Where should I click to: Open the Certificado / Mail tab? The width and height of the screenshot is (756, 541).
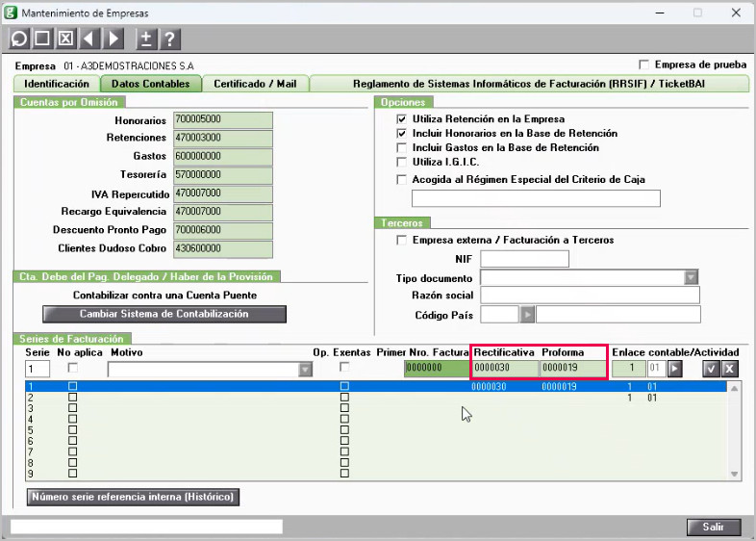(255, 84)
